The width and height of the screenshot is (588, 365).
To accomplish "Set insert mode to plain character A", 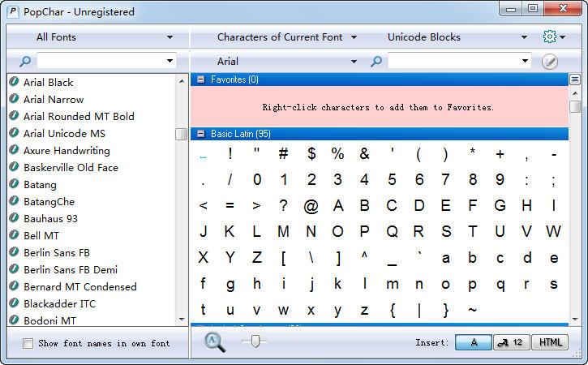I will pos(474,342).
